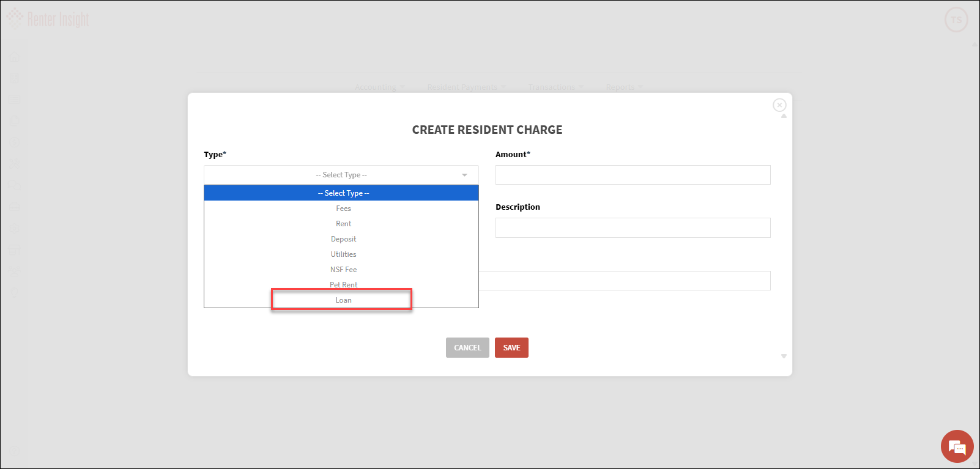Viewport: 980px width, 469px height.
Task: Pick Rent in the Type dropdown
Action: 343,224
